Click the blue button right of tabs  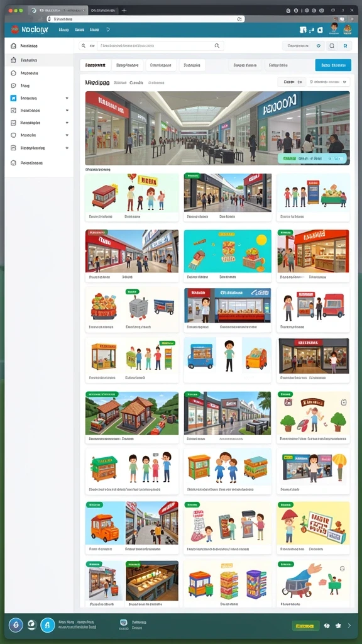[333, 65]
